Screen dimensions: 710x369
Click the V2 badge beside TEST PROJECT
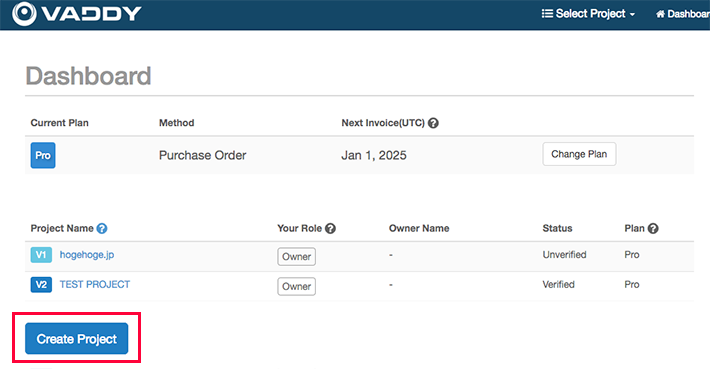[x=41, y=285]
